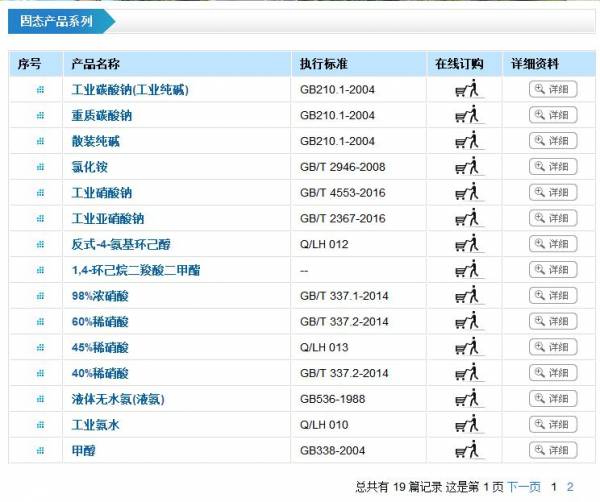Click the row bullet icon beside 重质碳酸钠
Image resolution: width=600 pixels, height=502 pixels.
click(x=40, y=115)
